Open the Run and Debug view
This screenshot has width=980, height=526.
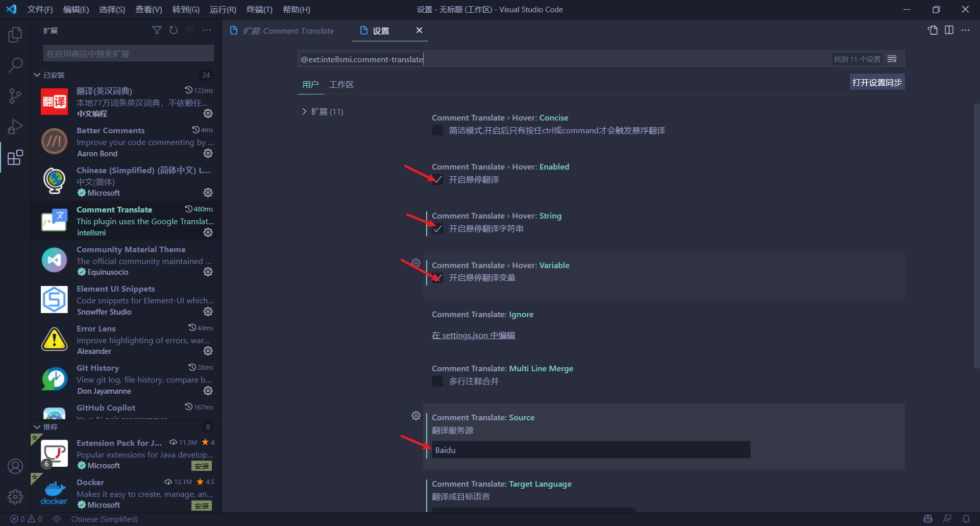tap(15, 126)
